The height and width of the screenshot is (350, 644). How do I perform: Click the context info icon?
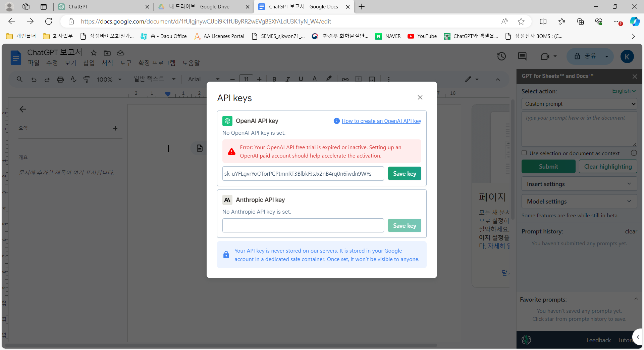pyautogui.click(x=634, y=153)
